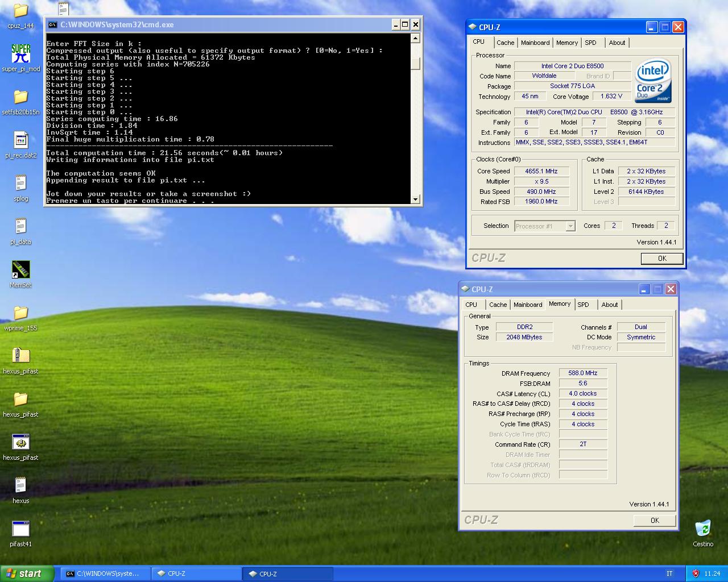Click the security shield tray icon

click(696, 573)
